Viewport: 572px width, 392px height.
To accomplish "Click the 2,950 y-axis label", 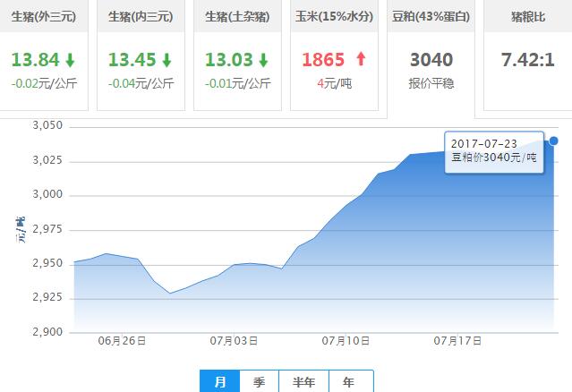I will (x=47, y=263).
